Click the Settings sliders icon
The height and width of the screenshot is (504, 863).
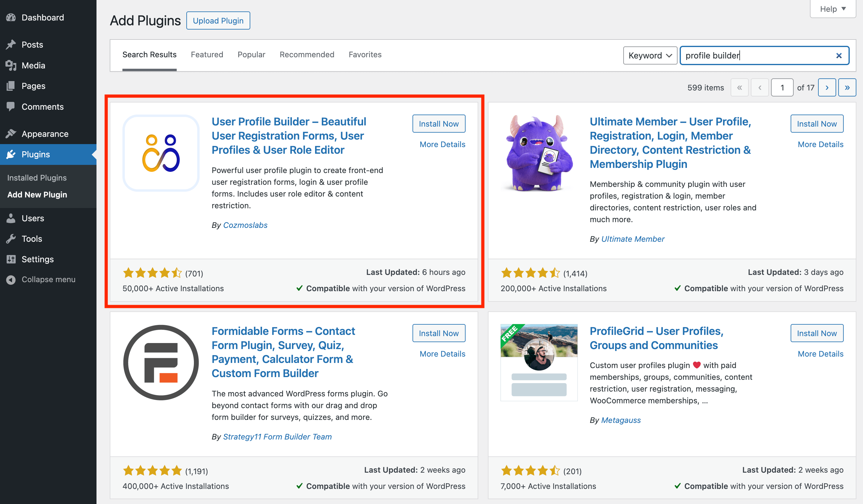pyautogui.click(x=11, y=259)
